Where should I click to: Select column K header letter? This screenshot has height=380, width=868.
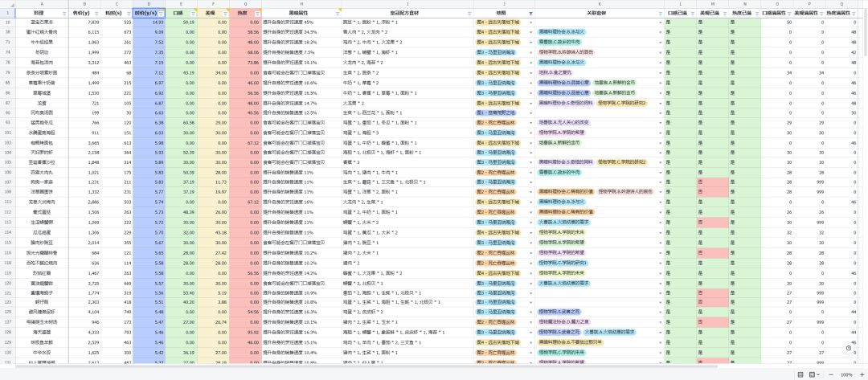coord(600,5)
